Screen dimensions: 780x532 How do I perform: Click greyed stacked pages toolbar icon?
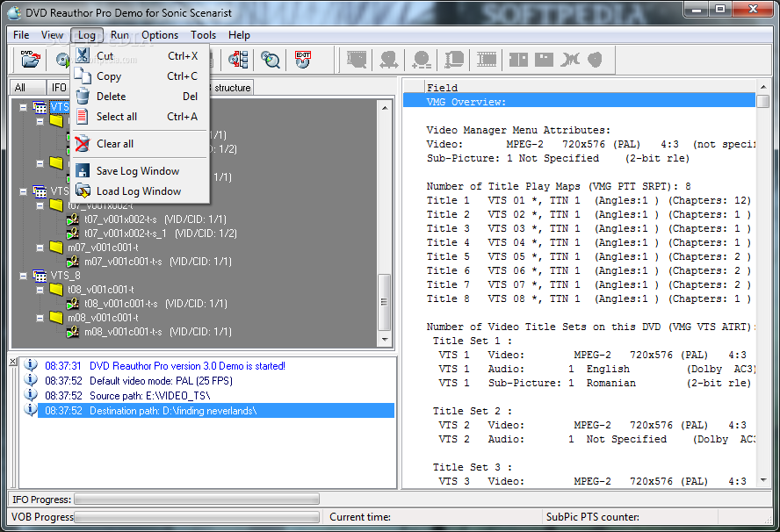pos(453,59)
